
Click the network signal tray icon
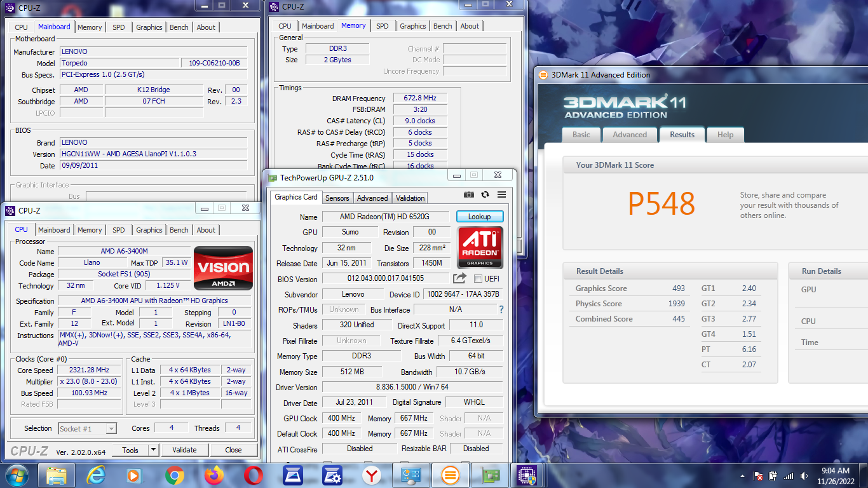point(789,475)
